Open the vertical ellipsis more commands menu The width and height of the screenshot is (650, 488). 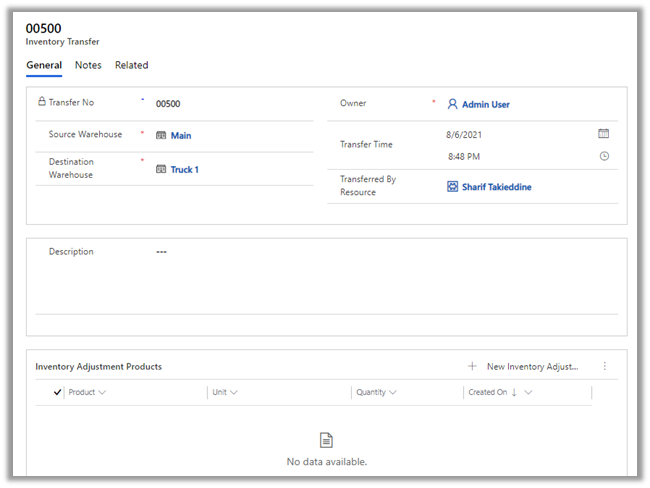604,367
